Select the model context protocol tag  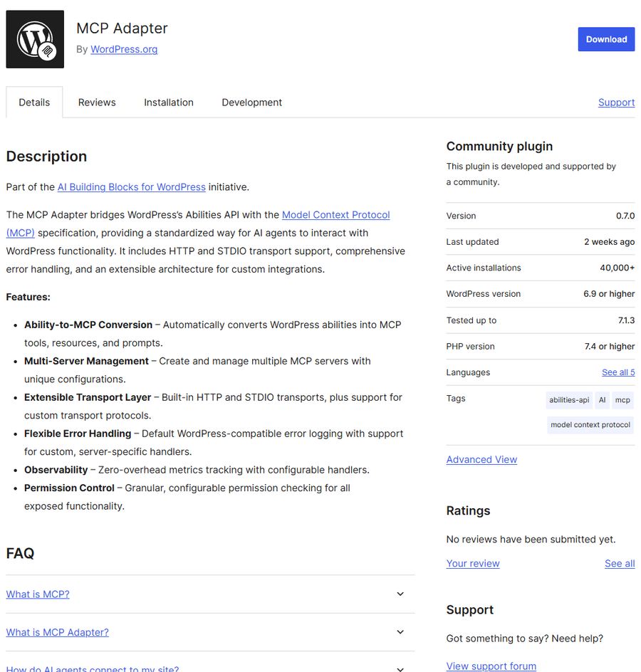[590, 425]
